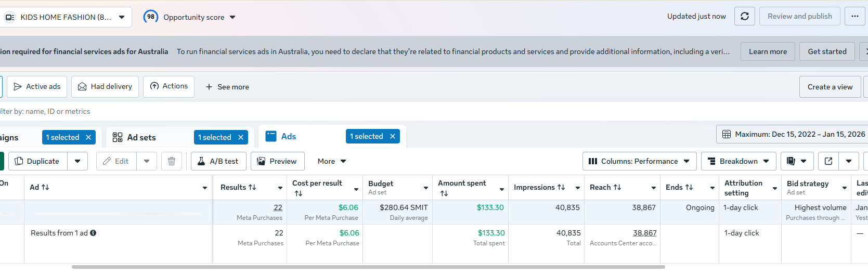Clear the Ads 1 selected filter
The width and height of the screenshot is (868, 275).
[x=393, y=136]
